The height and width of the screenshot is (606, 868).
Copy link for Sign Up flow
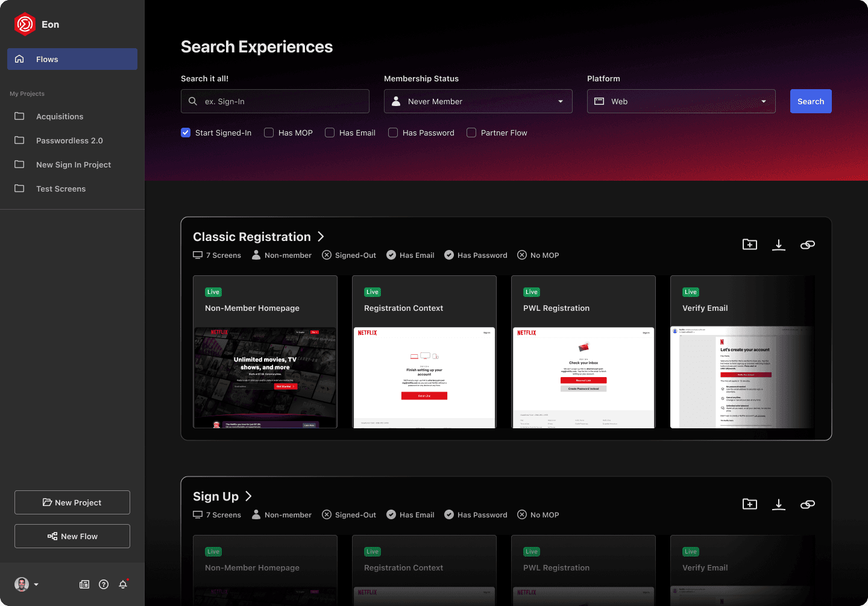pos(808,504)
